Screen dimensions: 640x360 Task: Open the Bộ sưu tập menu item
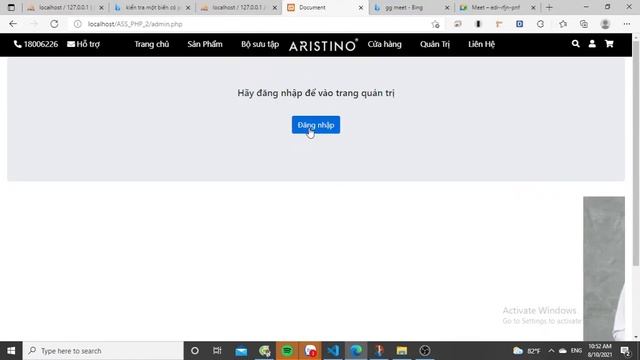point(260,44)
